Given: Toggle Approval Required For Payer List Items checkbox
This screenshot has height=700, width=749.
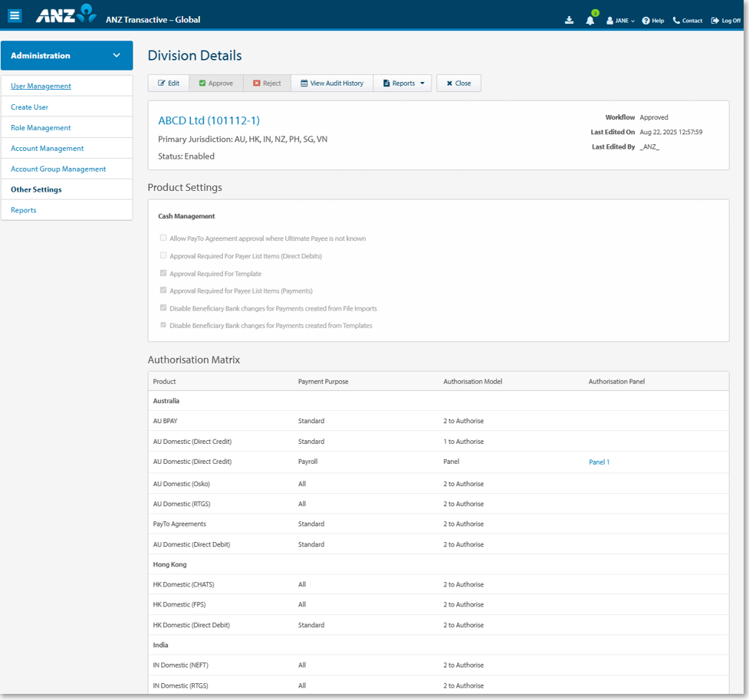Looking at the screenshot, I should point(163,255).
